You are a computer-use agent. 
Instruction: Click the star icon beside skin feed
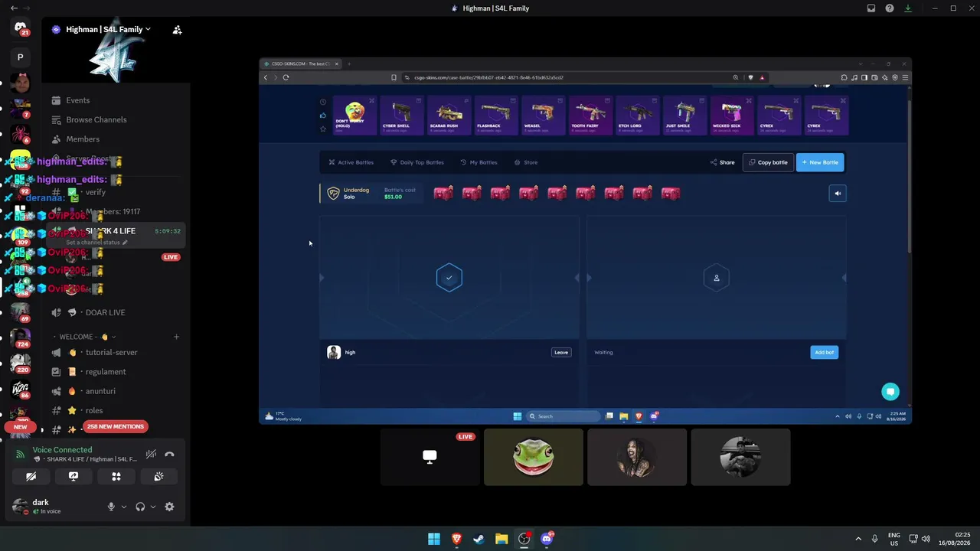pos(323,129)
